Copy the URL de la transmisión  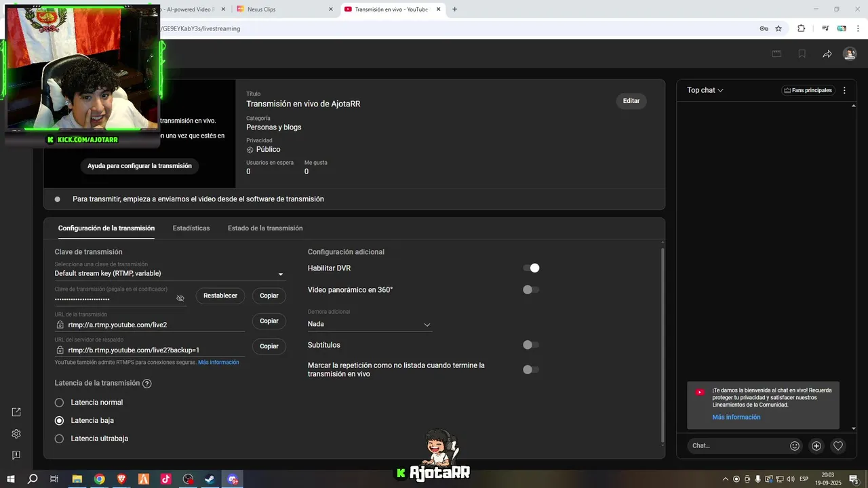[x=269, y=321]
